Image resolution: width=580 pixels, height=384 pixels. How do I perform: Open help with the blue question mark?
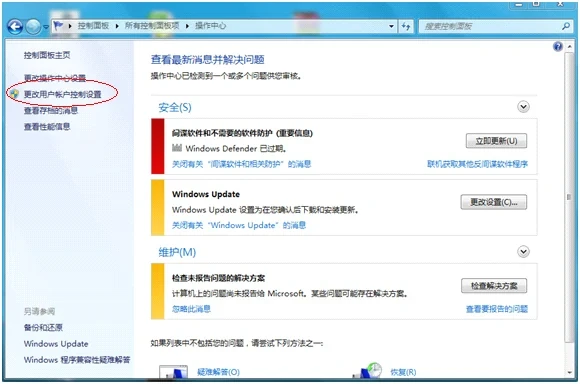(x=558, y=47)
